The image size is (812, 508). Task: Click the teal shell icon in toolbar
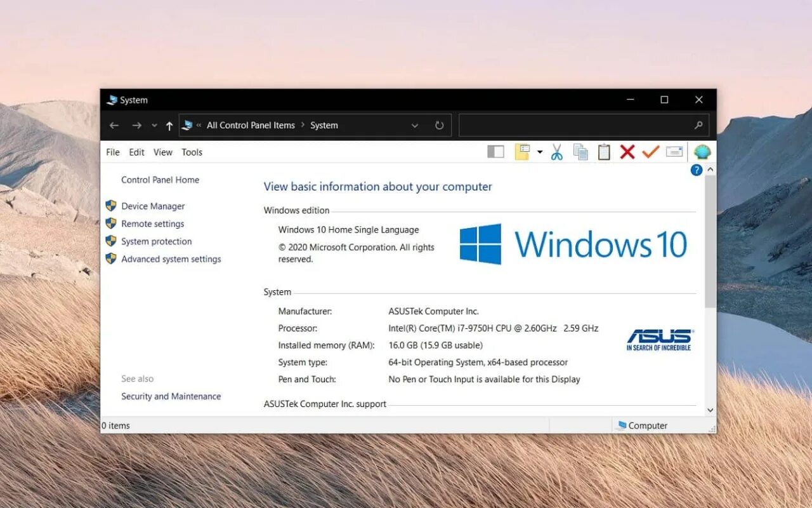[702, 152]
